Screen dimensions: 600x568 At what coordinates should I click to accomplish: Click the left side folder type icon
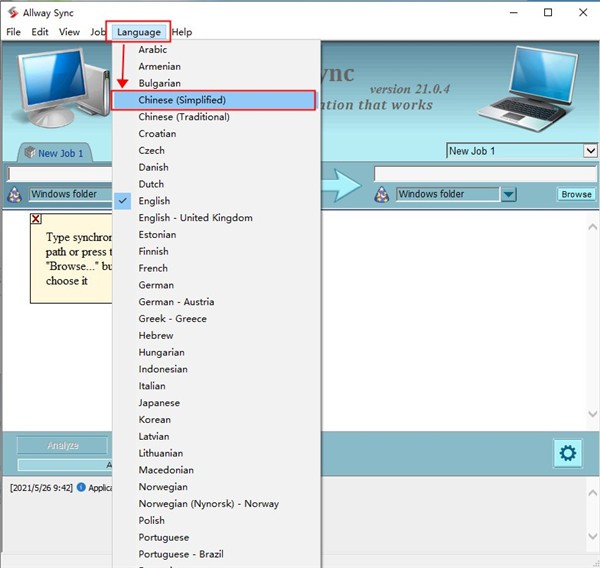pyautogui.click(x=15, y=194)
